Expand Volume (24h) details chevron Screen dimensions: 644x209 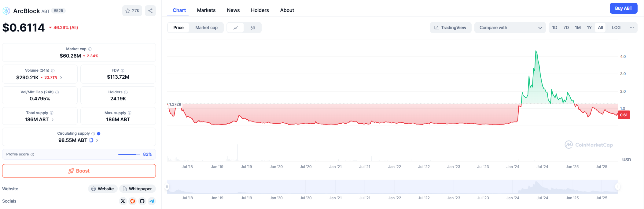61,78
